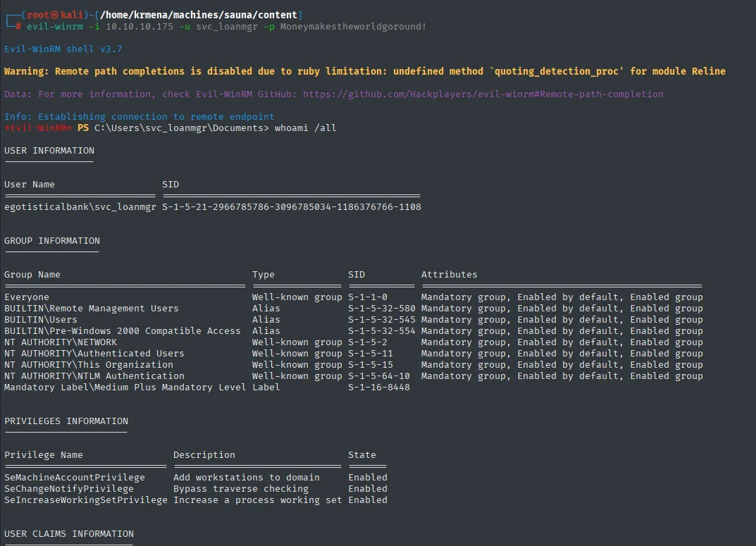Click the SeIncreaseWorkingSetPrivilege entry

(x=86, y=500)
